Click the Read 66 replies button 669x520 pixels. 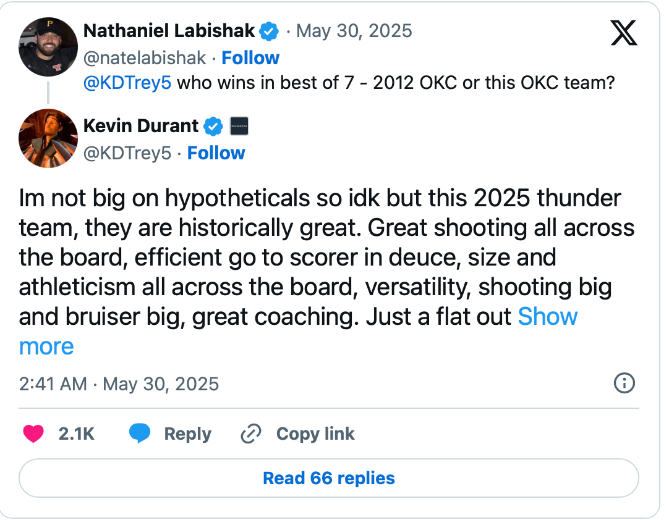tap(329, 478)
